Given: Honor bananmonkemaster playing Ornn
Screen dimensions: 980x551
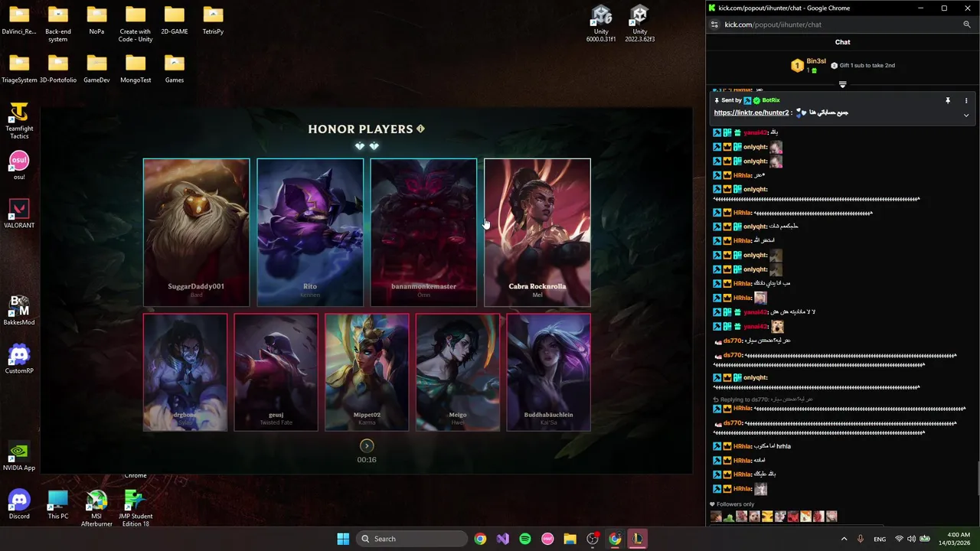Looking at the screenshot, I should [423, 233].
